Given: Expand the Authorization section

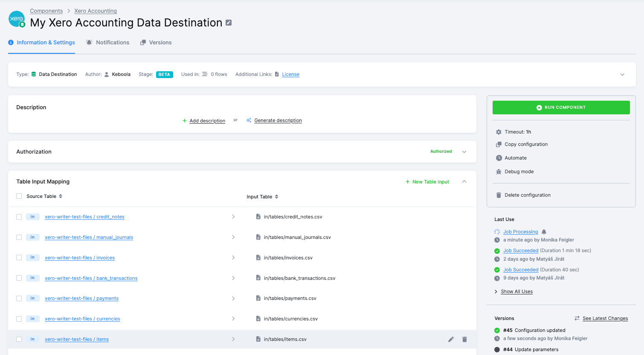Looking at the screenshot, I should tap(464, 151).
